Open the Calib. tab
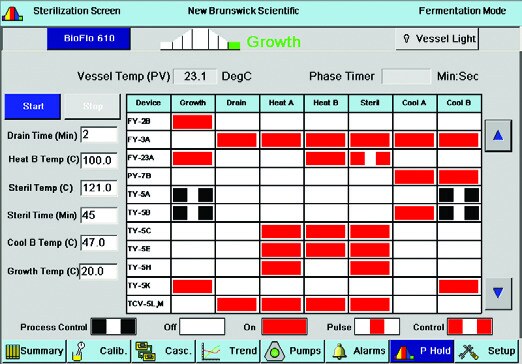Image resolution: width=522 pixels, height=364 pixels. tap(99, 351)
